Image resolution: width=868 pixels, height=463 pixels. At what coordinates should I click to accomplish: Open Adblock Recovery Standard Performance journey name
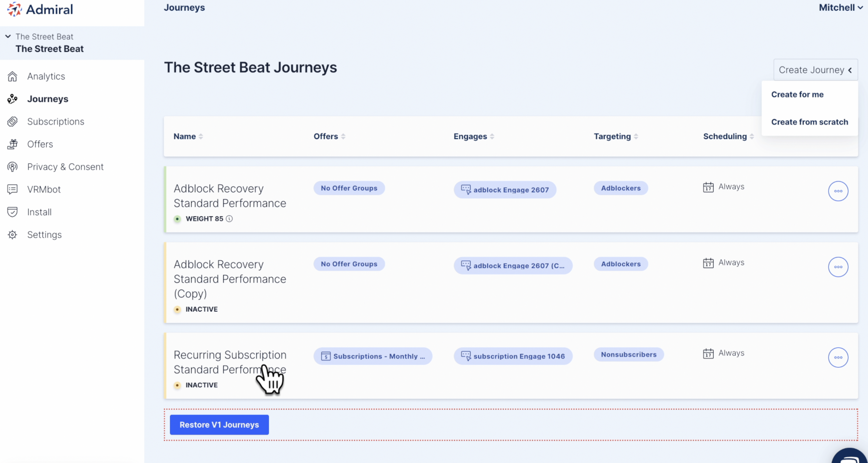(230, 196)
